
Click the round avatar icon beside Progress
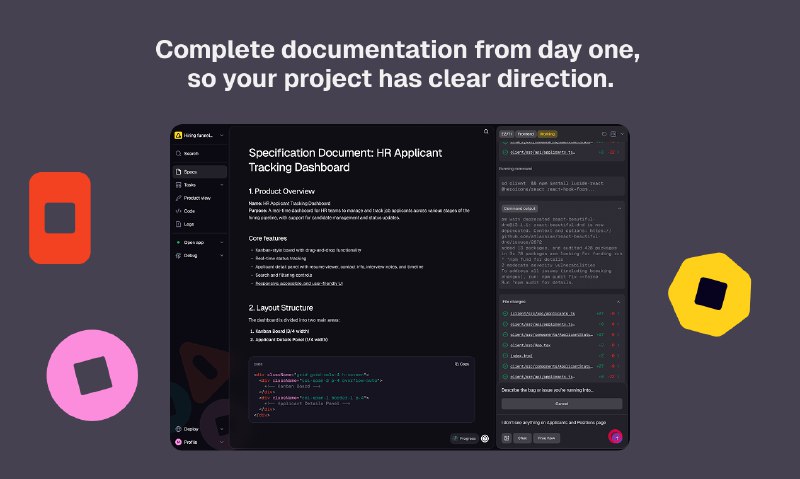click(485, 437)
